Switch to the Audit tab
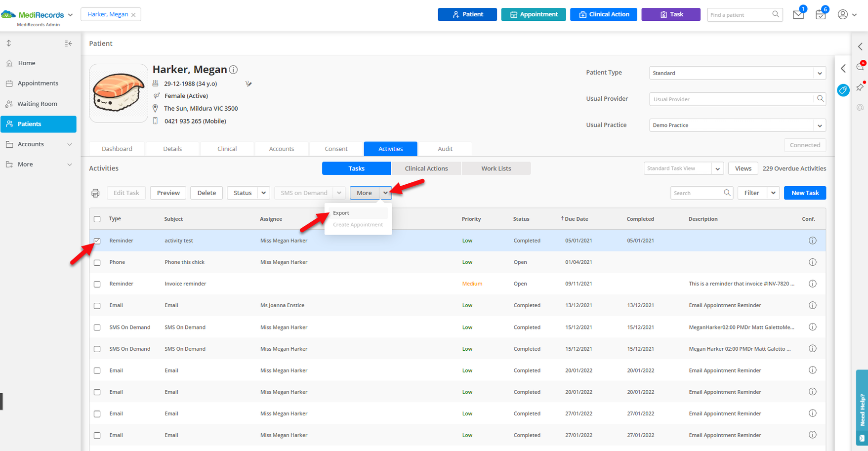The height and width of the screenshot is (451, 868). point(445,149)
